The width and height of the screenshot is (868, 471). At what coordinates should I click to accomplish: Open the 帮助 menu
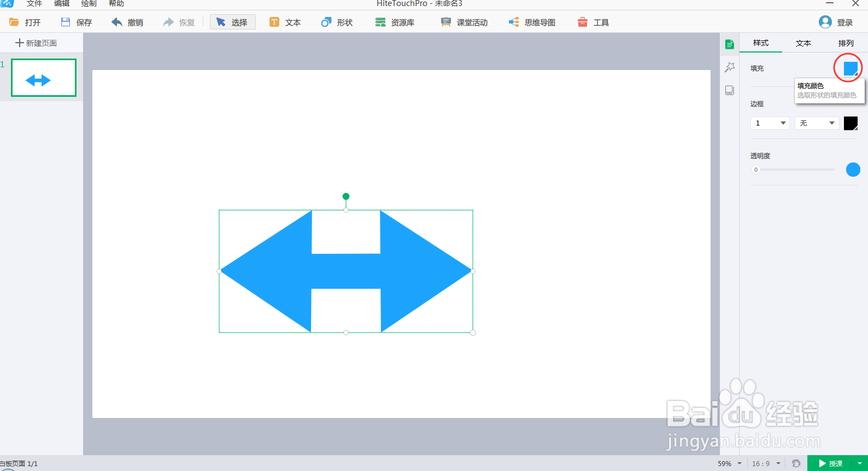(116, 3)
